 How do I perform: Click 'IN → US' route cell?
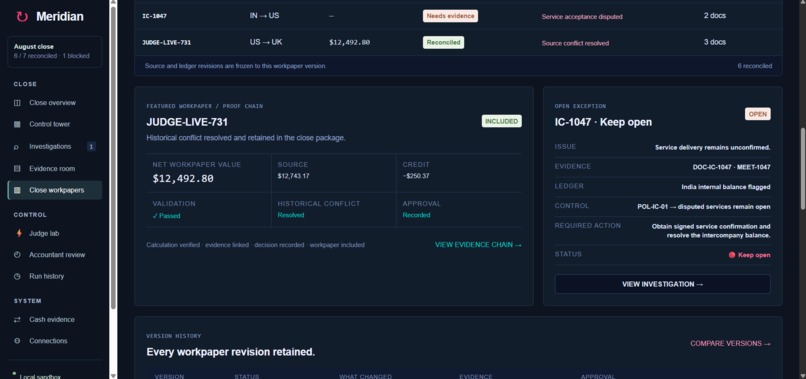[264, 16]
